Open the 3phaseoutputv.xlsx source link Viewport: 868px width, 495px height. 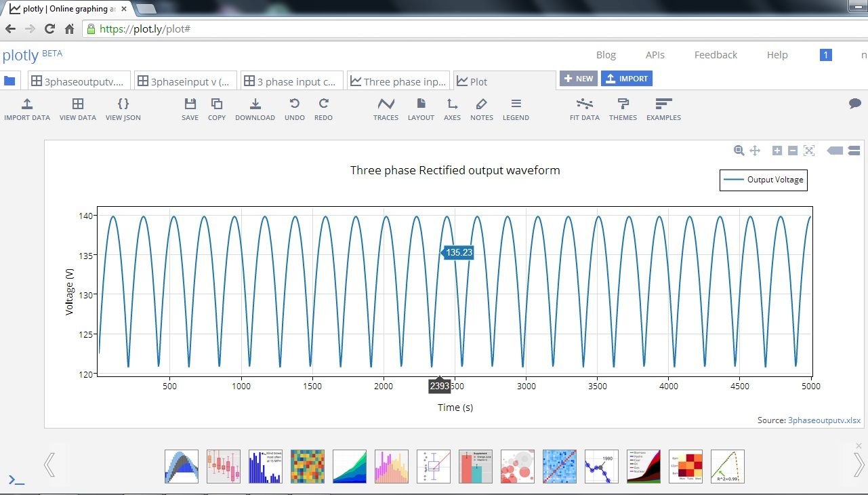click(824, 420)
